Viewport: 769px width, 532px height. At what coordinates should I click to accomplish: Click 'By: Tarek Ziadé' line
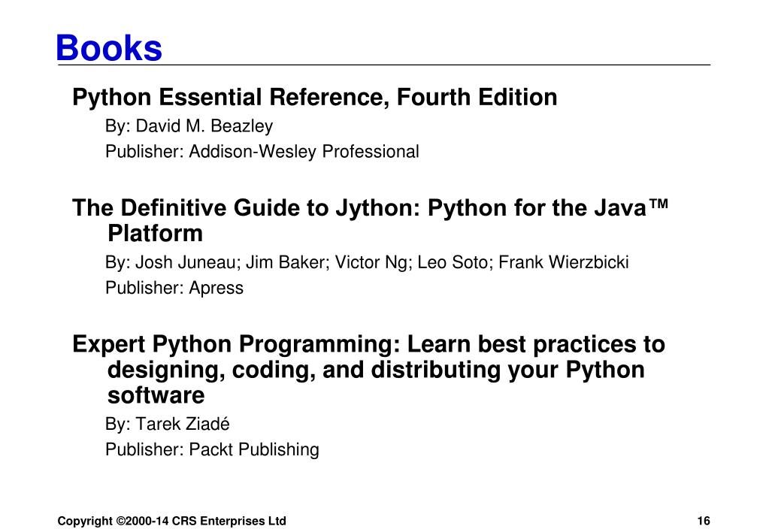click(x=167, y=424)
